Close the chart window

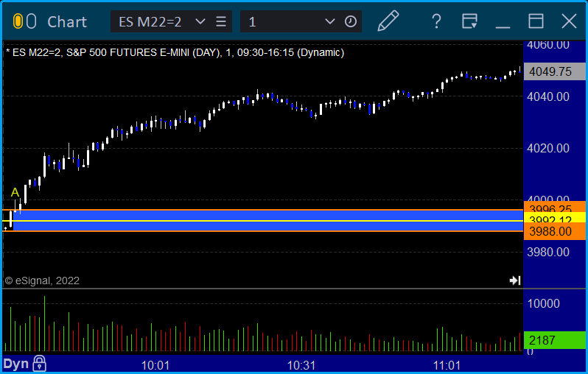[x=569, y=21]
